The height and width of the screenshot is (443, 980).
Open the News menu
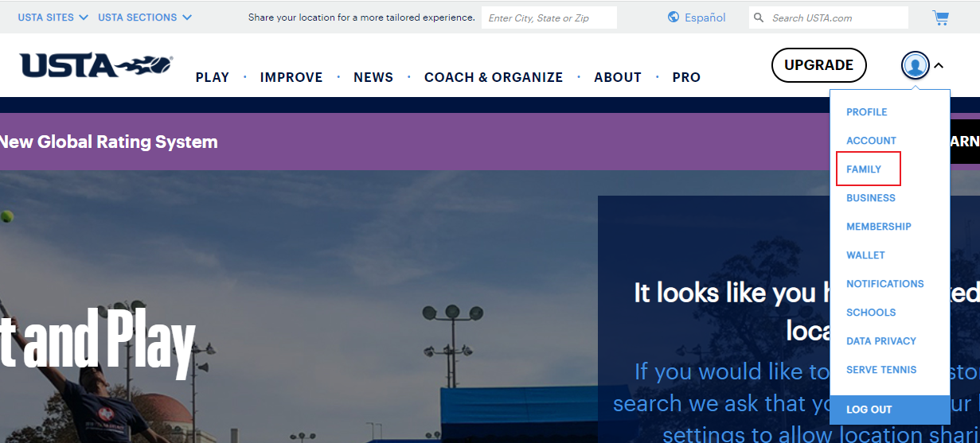373,77
